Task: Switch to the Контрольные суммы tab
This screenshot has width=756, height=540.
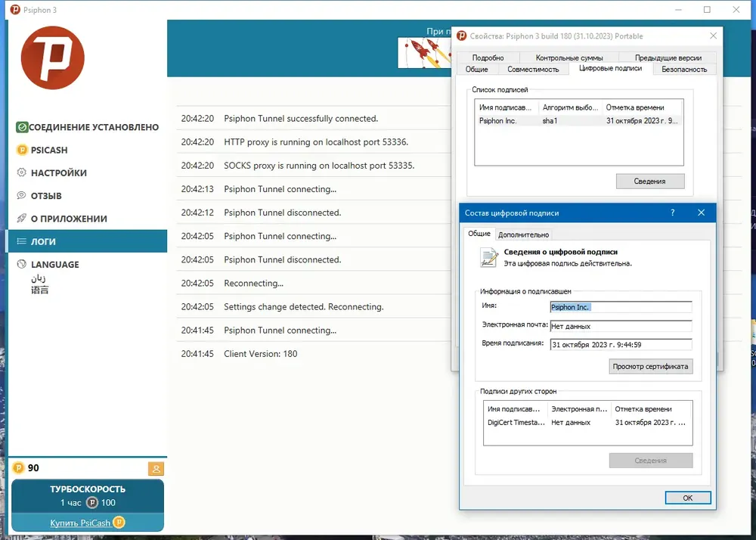Action: pyautogui.click(x=569, y=57)
